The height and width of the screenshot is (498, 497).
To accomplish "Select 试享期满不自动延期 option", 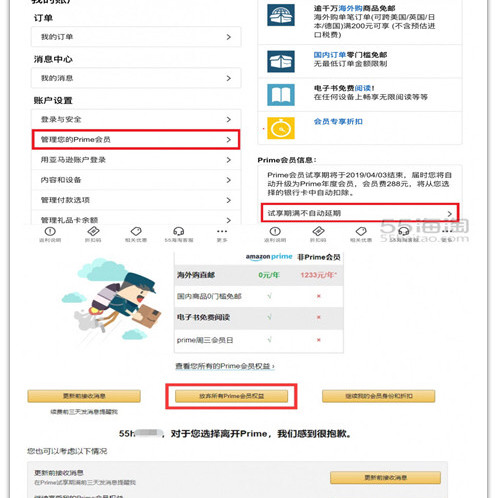I will tap(360, 213).
